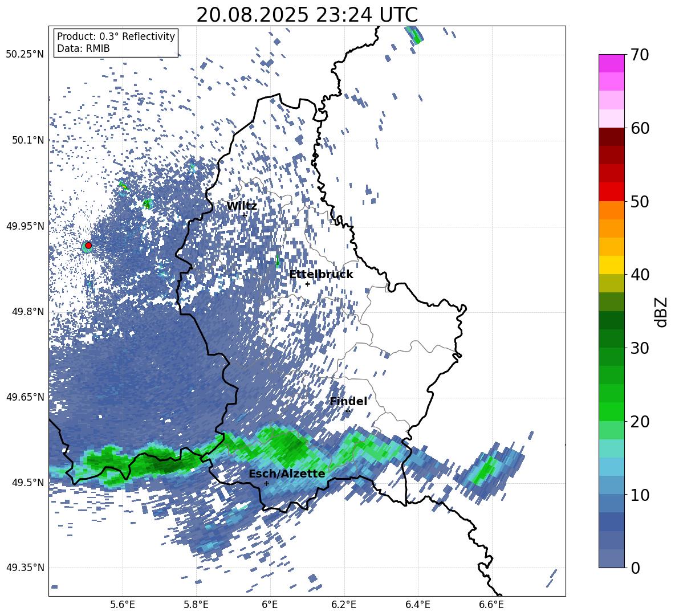Click the 49.35°N latitude label
Image resolution: width=675 pixels, height=616 pixels.
coord(25,568)
